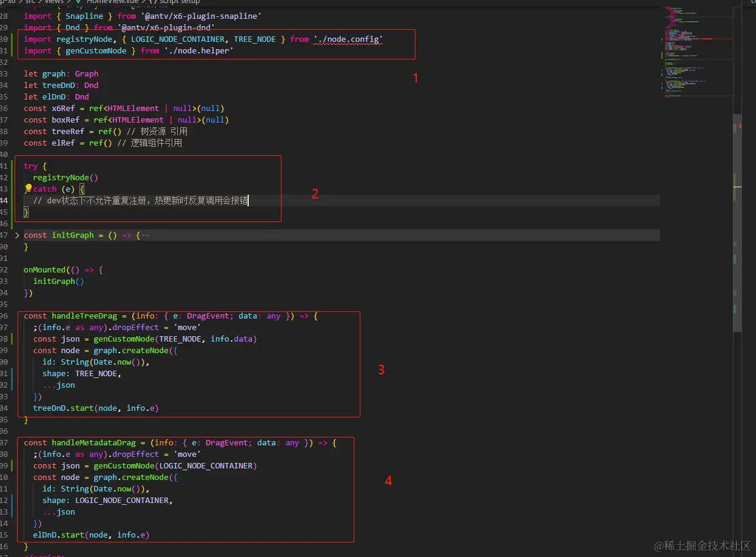Click the x6Ref constant name

point(63,108)
